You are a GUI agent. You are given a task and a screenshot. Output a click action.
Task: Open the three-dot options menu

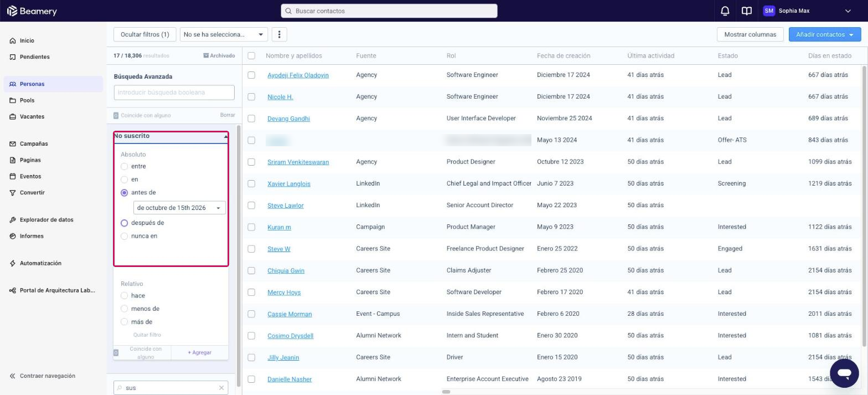click(280, 34)
